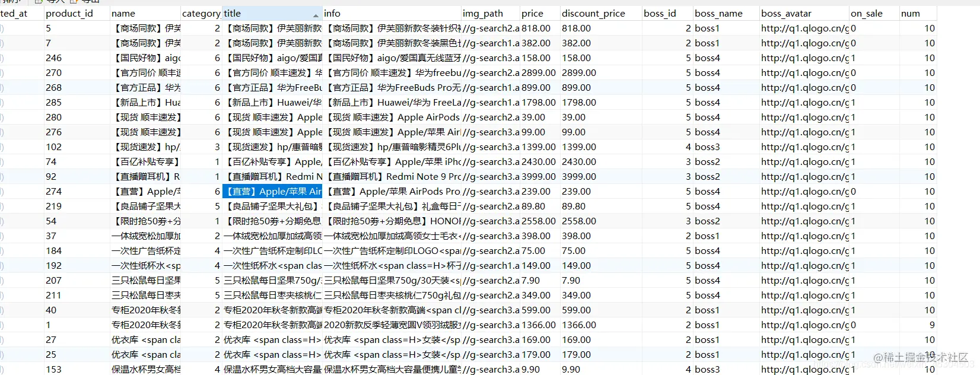Select category cell in product_id 54 row

201,221
